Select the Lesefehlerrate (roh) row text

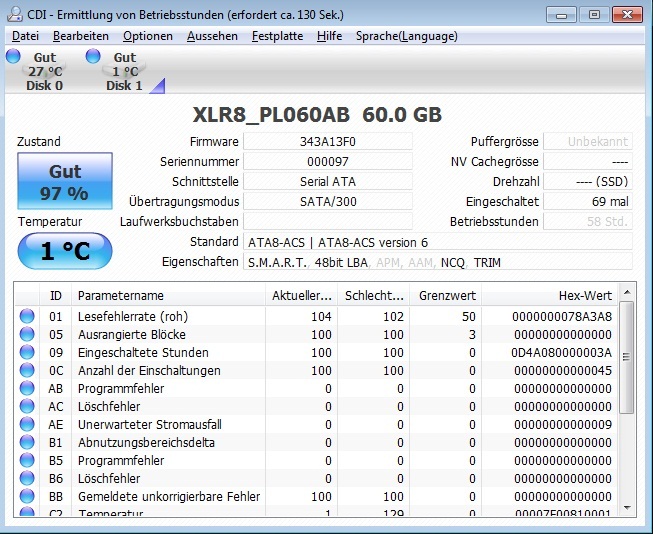coord(133,317)
